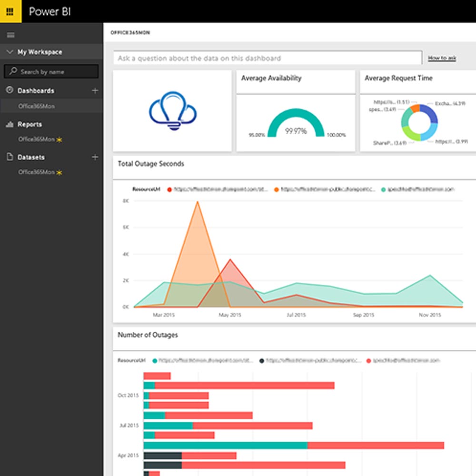Click the Ask a question box
The image size is (476, 476).
tap(268, 58)
